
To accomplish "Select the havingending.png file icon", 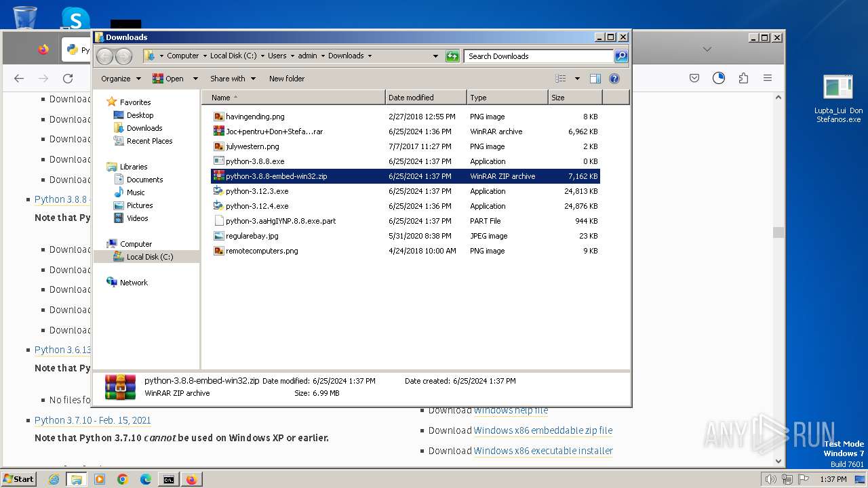I will (218, 117).
